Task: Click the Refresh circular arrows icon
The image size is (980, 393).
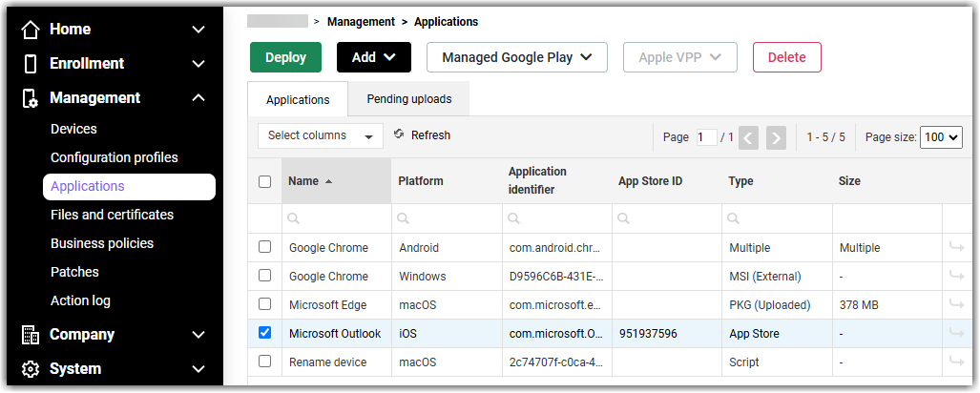Action: pyautogui.click(x=399, y=134)
